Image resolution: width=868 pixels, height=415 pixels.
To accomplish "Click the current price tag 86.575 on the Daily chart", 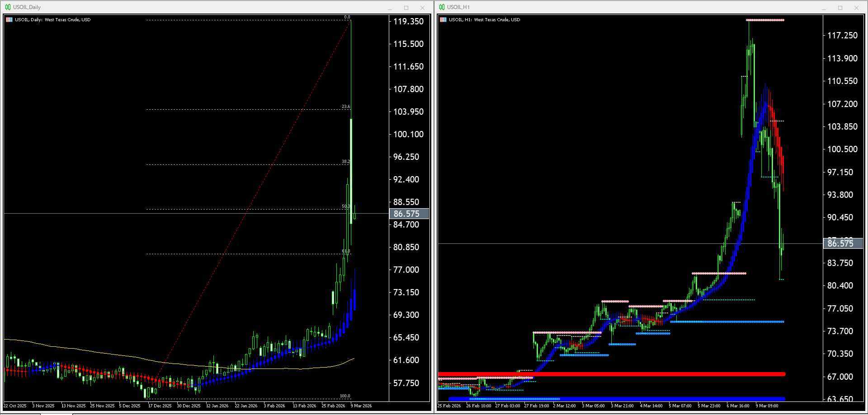I will pyautogui.click(x=409, y=214).
